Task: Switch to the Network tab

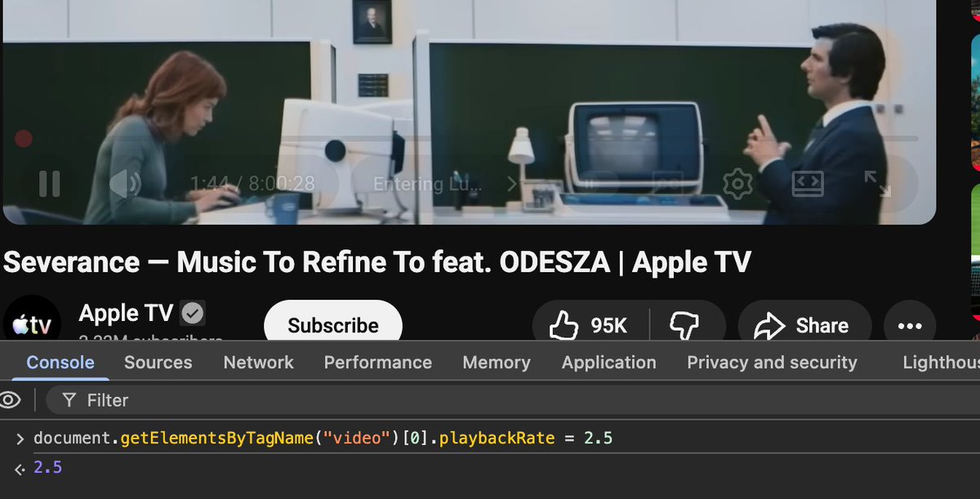Action: click(259, 363)
